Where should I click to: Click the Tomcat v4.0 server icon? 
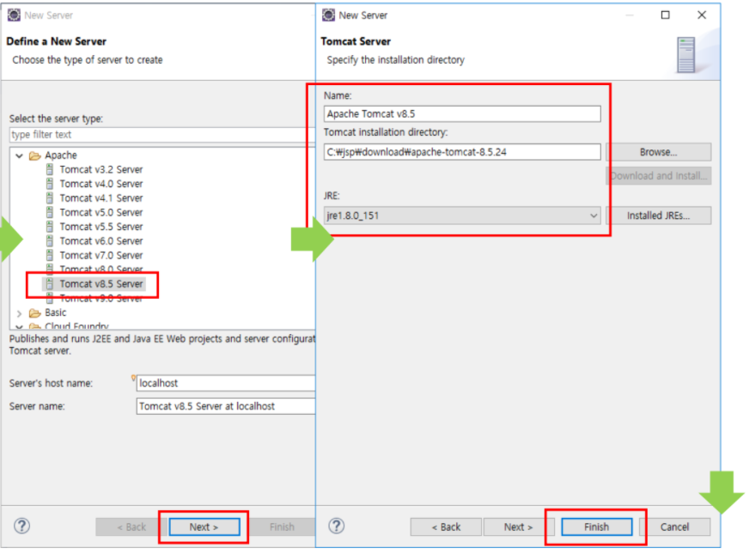point(50,184)
